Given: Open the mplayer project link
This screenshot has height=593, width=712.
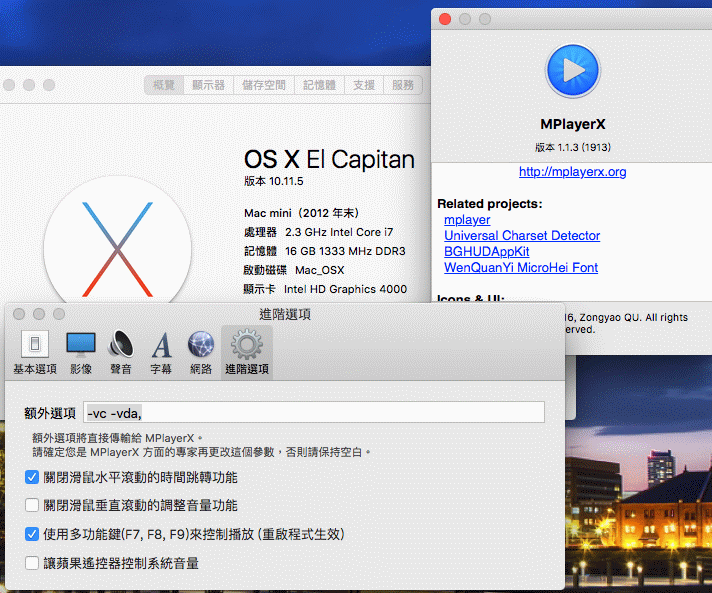Looking at the screenshot, I should click(467, 220).
